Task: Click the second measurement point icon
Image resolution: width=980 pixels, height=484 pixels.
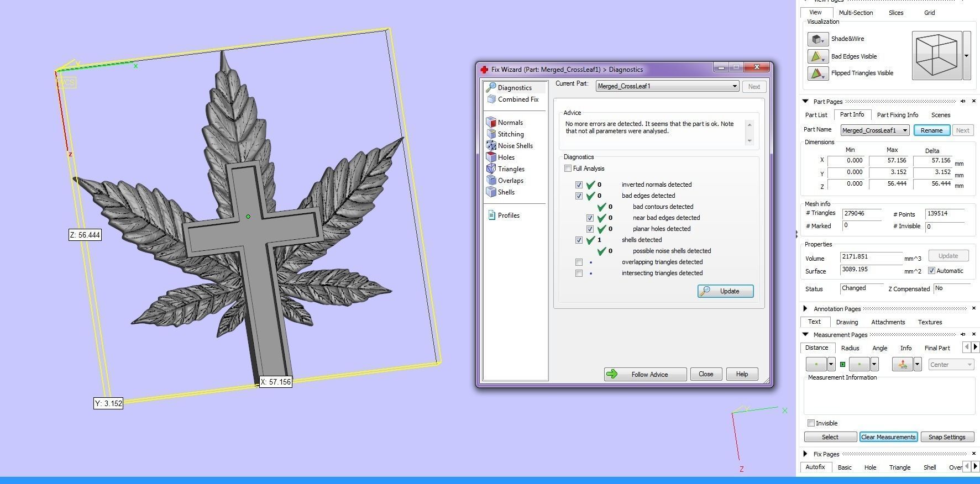Action: pos(860,364)
